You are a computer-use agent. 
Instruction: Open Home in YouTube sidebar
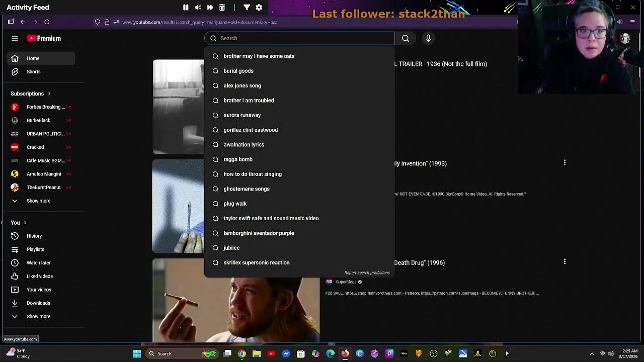coord(41,58)
